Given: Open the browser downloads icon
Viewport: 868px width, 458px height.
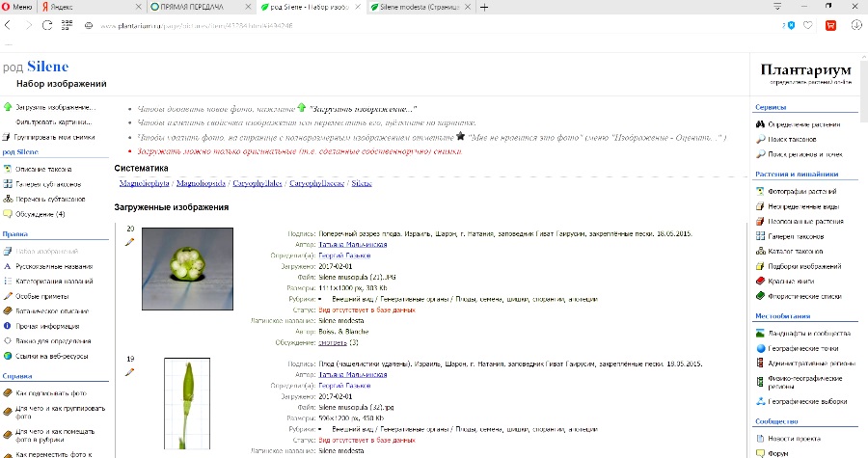Looking at the screenshot, I should (x=856, y=25).
